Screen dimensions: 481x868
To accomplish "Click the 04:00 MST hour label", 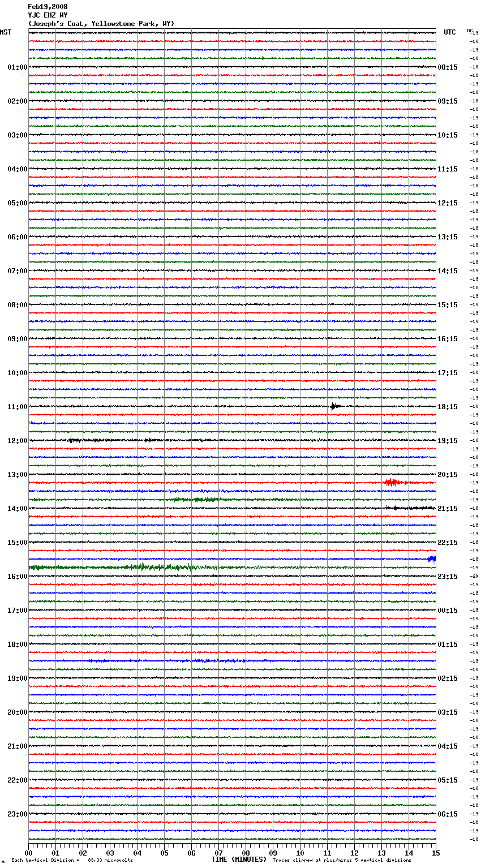I will (18, 169).
